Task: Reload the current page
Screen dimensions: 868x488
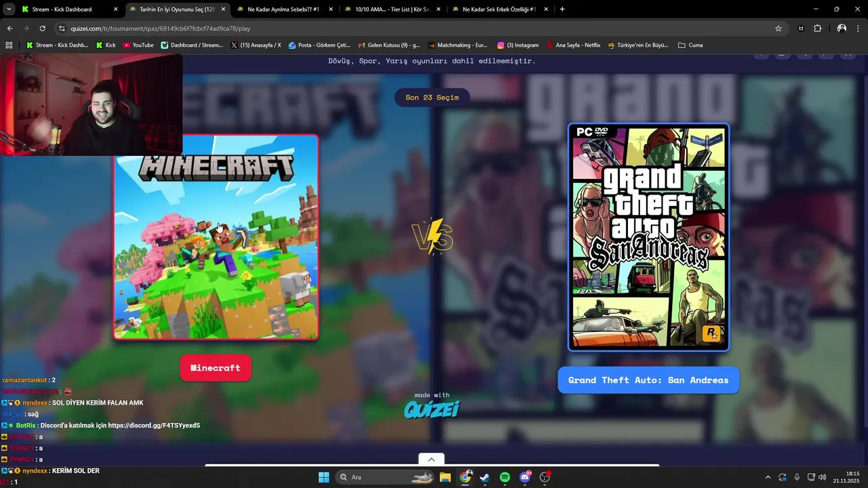Action: 42,28
